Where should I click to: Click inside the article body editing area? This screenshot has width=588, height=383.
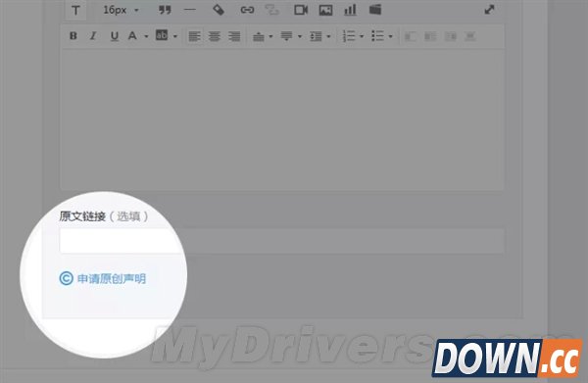click(282, 120)
